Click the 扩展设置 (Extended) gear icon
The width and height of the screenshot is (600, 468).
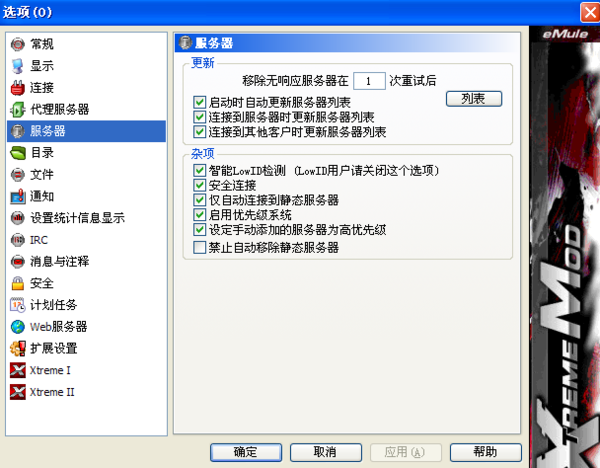click(18, 349)
